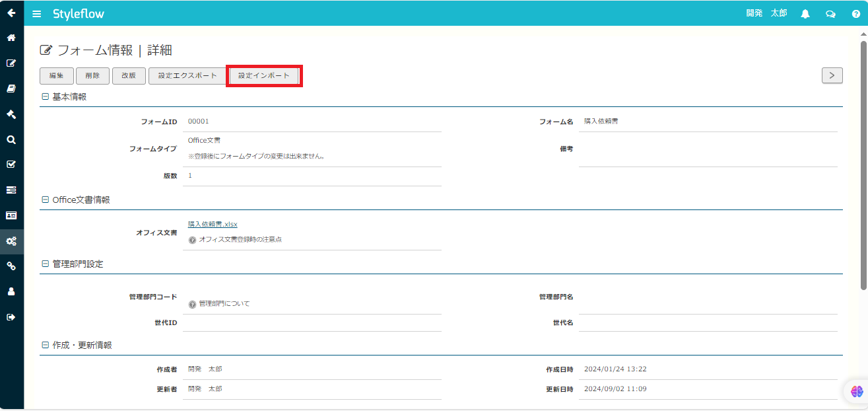Screen dimensions: 868x411
Task: Open the sidebar book icon
Action: [x=11, y=89]
